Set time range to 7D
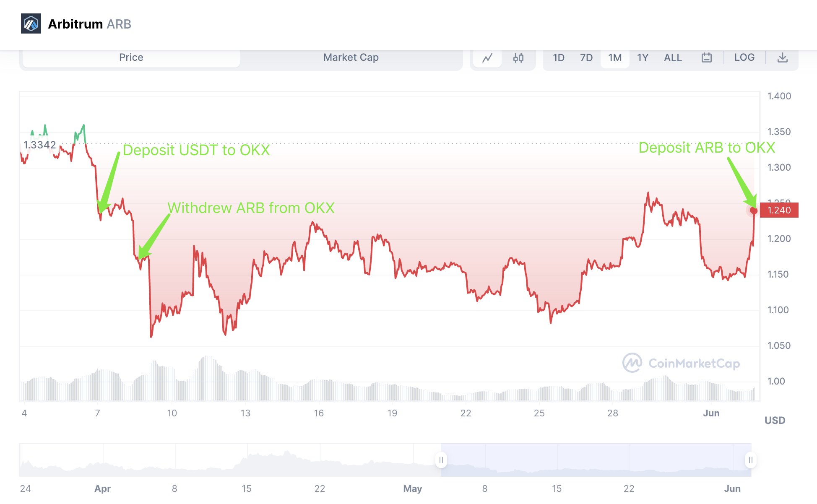The height and width of the screenshot is (504, 817). coord(586,58)
